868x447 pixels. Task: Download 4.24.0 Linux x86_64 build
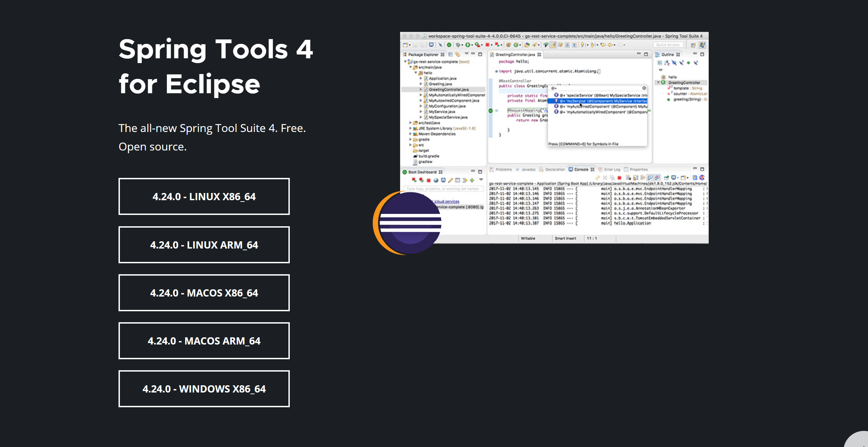tap(204, 196)
